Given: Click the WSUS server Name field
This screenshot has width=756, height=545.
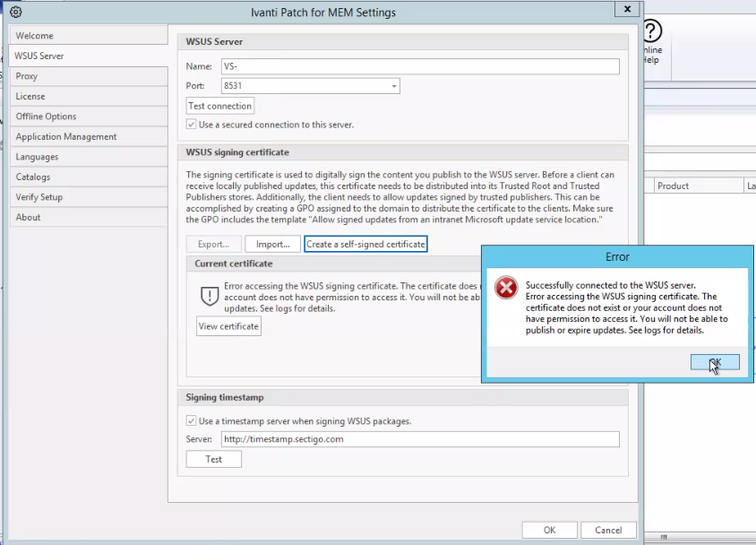Looking at the screenshot, I should (419, 66).
